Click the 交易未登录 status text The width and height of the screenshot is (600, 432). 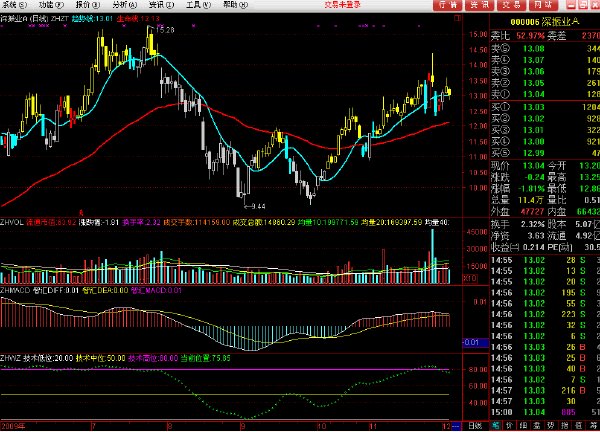click(342, 5)
